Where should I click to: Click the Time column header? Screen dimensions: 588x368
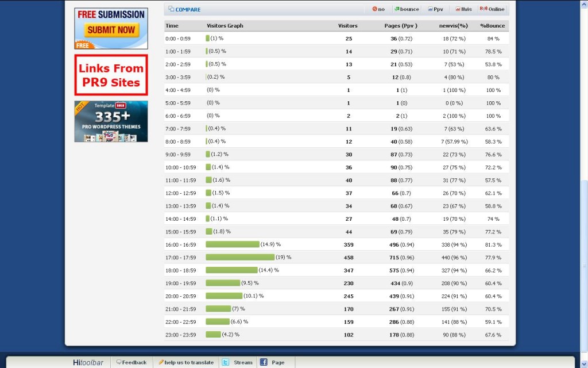172,26
